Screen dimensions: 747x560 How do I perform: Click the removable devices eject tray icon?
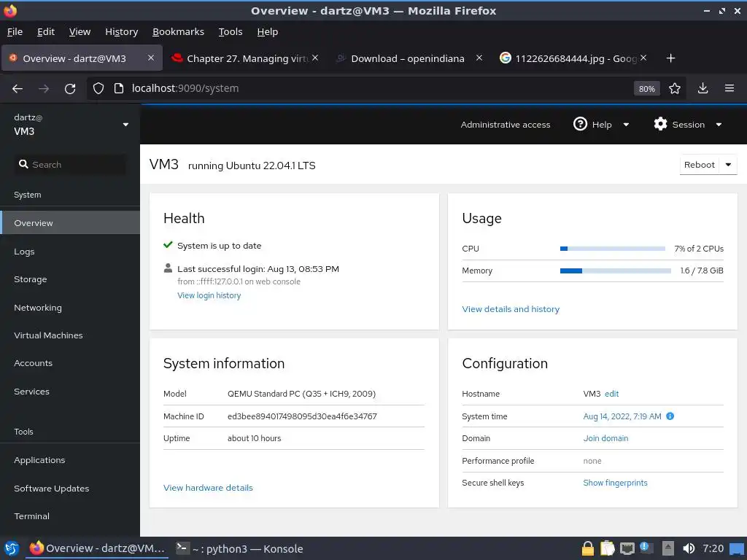point(668,548)
